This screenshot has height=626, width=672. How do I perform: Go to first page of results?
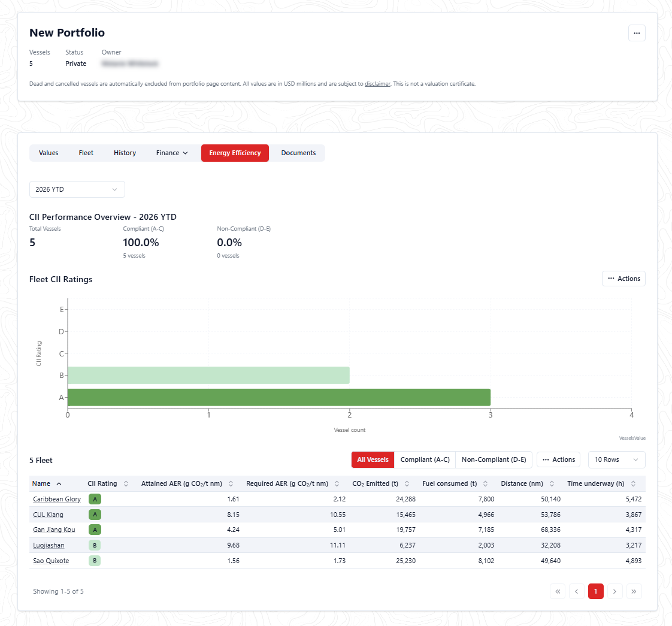[558, 591]
